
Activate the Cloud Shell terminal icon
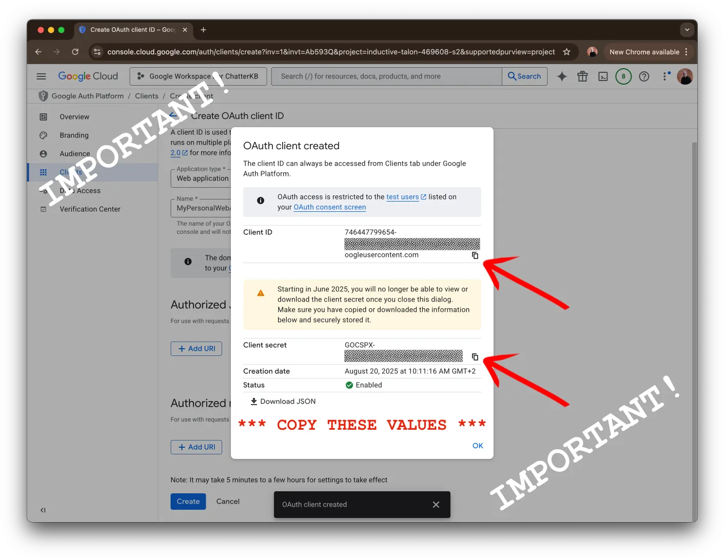[603, 76]
